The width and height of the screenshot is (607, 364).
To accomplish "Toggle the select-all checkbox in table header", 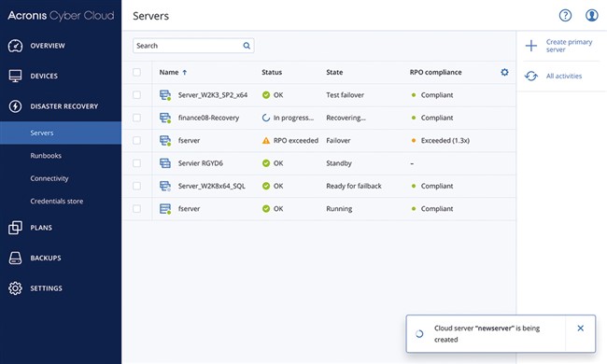I will (x=136, y=73).
